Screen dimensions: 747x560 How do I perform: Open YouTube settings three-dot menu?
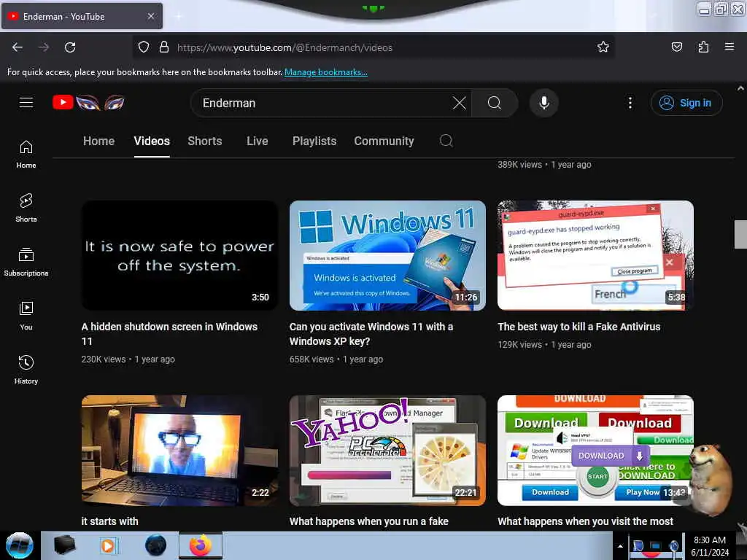630,103
